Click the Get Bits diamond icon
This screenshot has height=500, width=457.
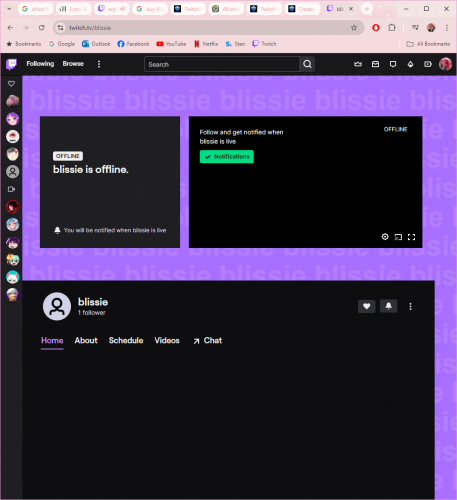tap(410, 64)
